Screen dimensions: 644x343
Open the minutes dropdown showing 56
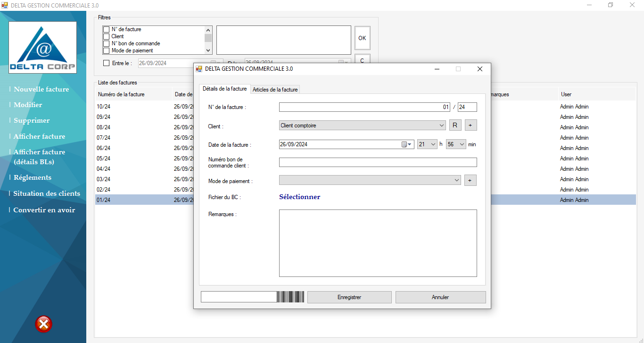click(456, 144)
